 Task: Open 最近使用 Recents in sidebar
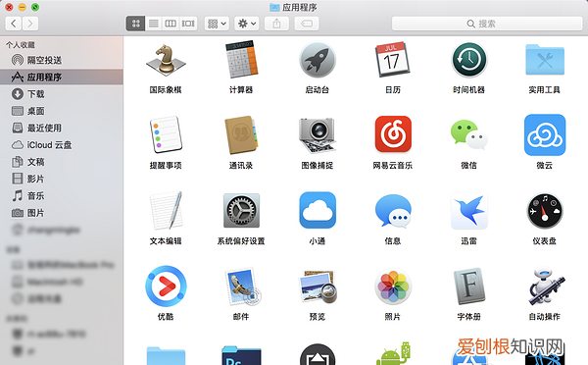pyautogui.click(x=62, y=129)
